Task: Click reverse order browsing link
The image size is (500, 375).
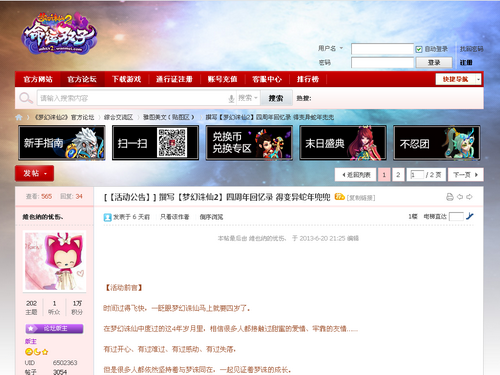Action: [x=211, y=217]
